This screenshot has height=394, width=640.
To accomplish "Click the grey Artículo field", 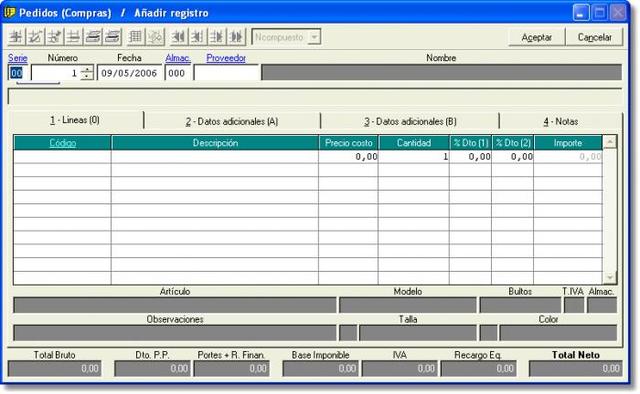I will click(x=175, y=305).
